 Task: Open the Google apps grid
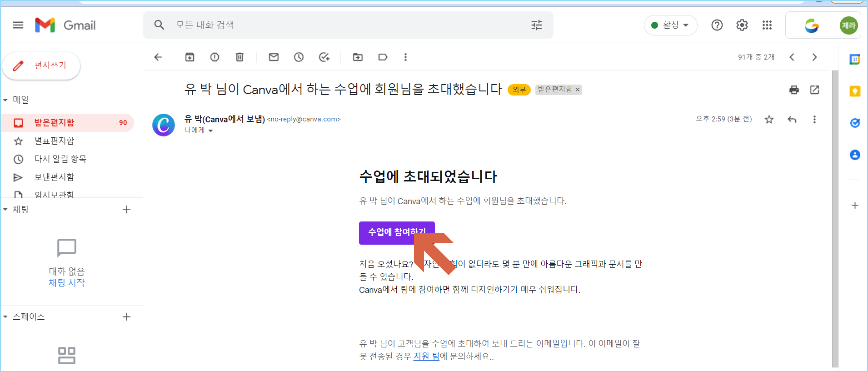click(x=767, y=25)
